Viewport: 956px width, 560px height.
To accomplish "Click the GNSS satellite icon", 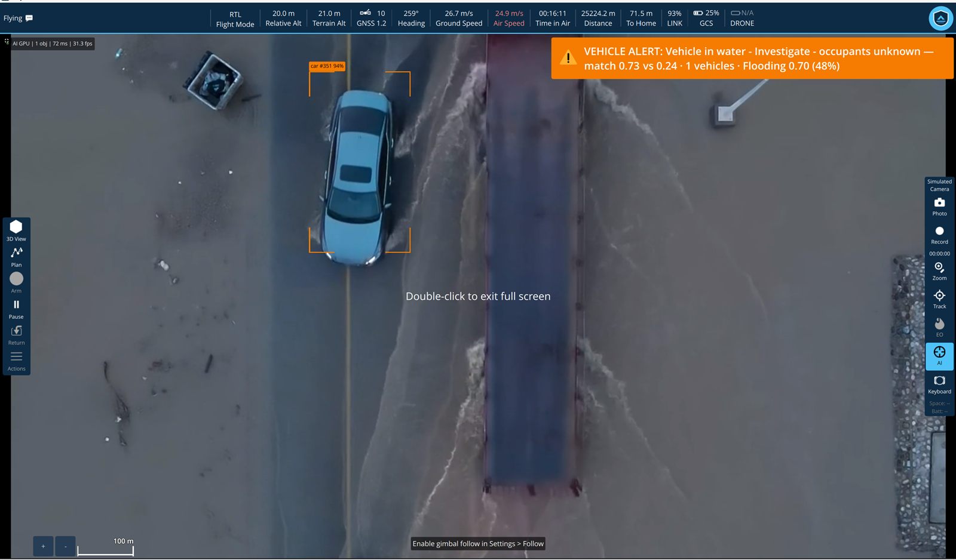I will [x=365, y=13].
